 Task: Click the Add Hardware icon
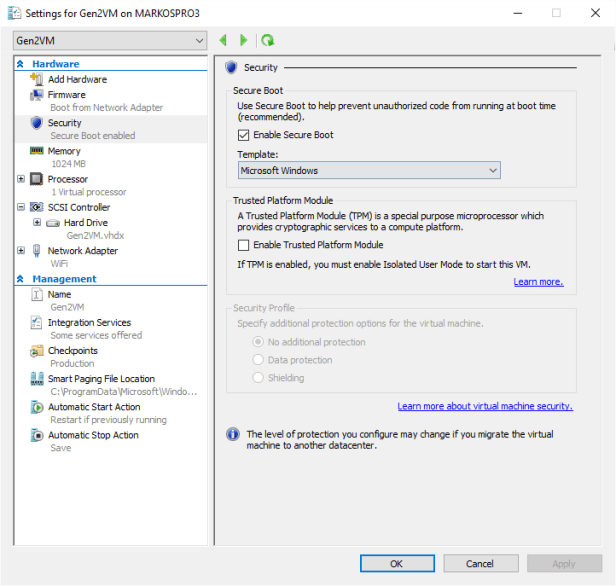(x=37, y=79)
